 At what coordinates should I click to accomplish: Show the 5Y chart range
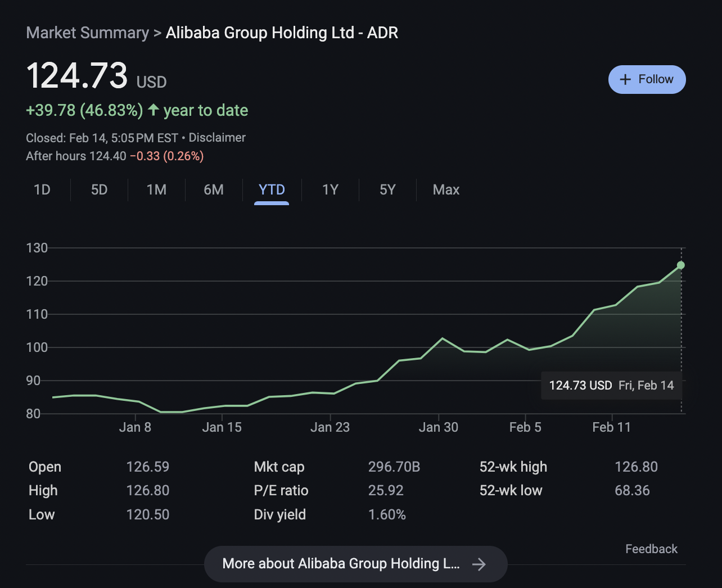point(387,189)
